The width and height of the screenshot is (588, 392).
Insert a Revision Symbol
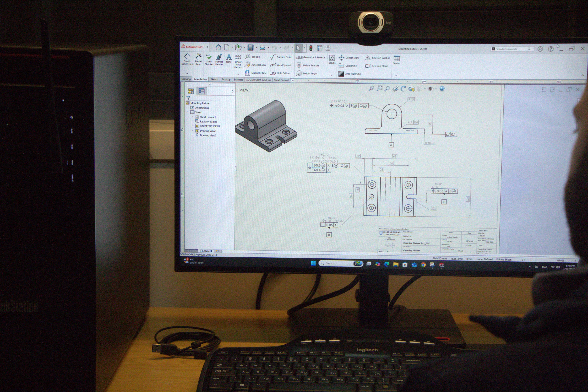point(377,58)
